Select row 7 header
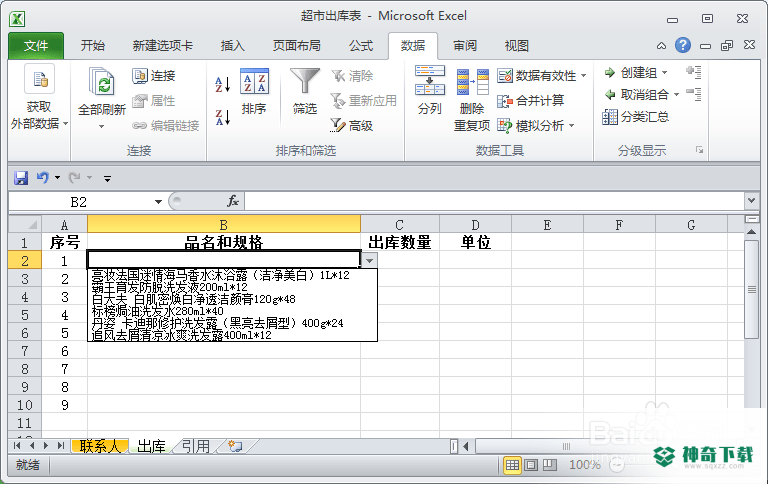 (25, 351)
